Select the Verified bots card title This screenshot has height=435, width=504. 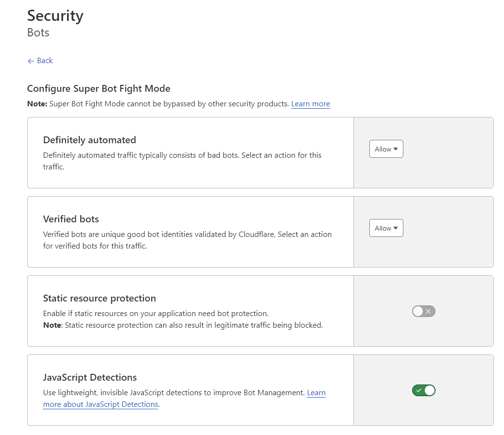(x=71, y=219)
